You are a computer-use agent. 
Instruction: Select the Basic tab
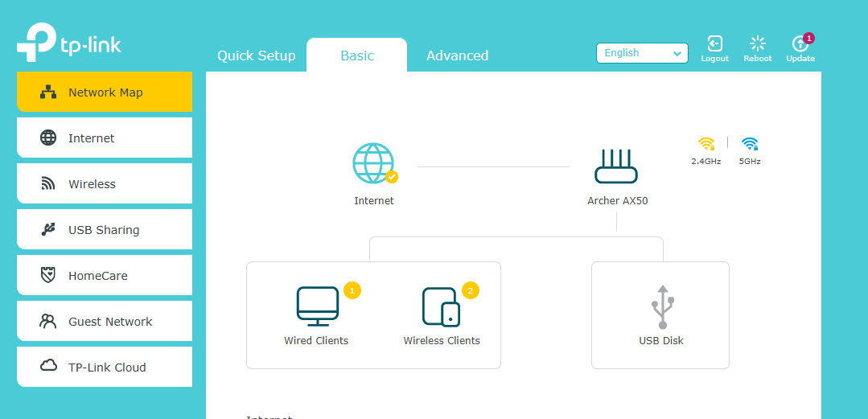click(357, 55)
